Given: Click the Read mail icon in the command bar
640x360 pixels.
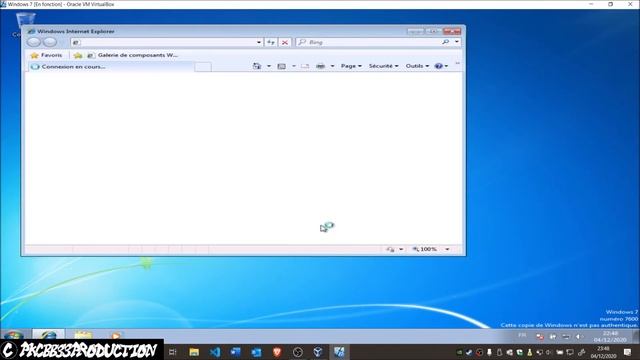Looking at the screenshot, I should (x=305, y=66).
